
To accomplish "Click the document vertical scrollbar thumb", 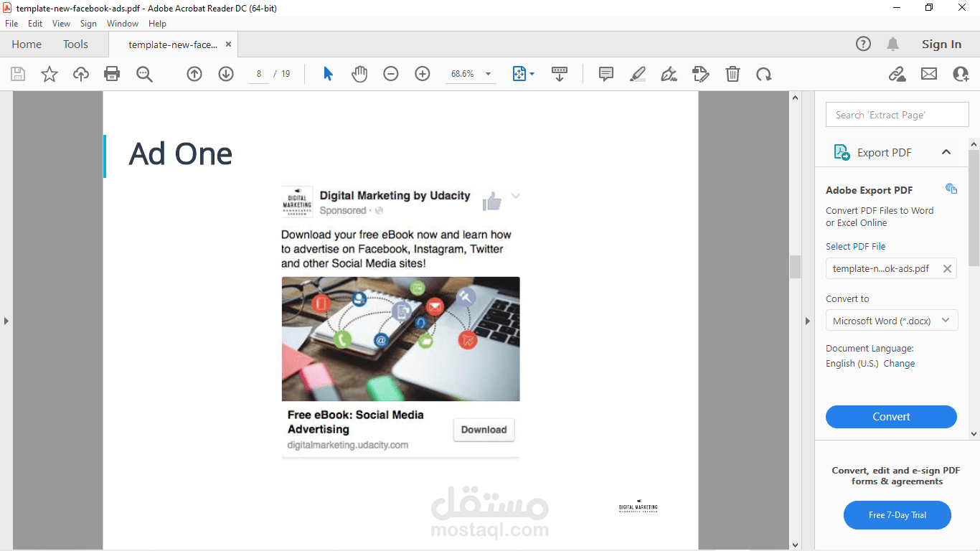I will point(795,267).
